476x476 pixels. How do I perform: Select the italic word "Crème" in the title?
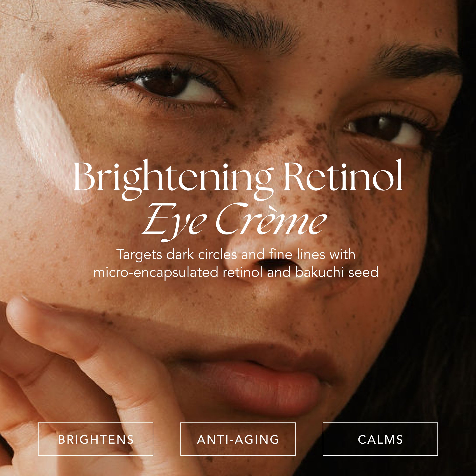272,219
